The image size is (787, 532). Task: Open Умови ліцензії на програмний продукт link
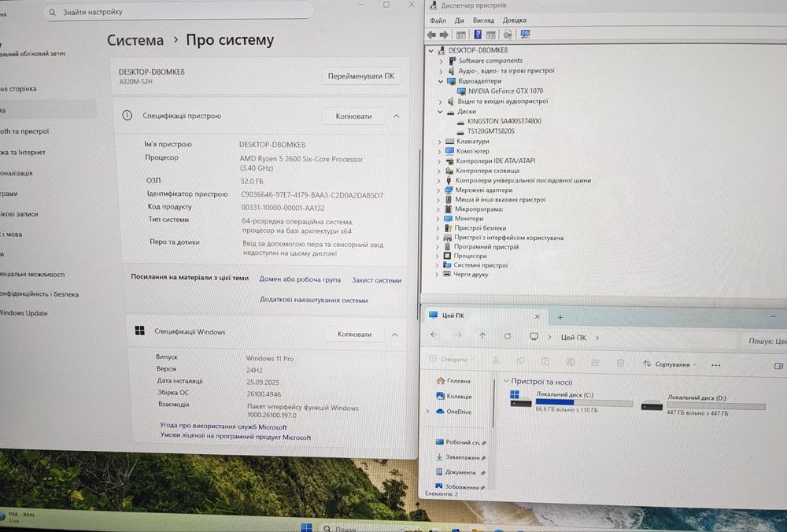point(235,436)
